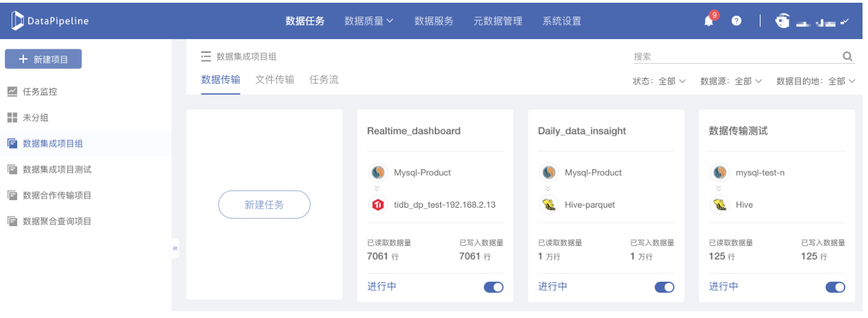
Task: Expand the 数据目的地 filter dropdown
Action: pos(816,81)
